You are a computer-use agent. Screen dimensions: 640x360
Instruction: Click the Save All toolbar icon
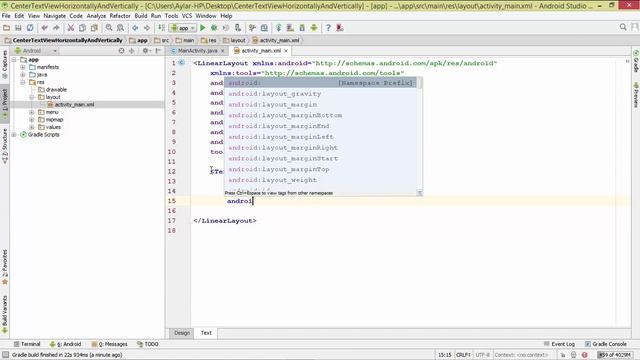coord(18,28)
